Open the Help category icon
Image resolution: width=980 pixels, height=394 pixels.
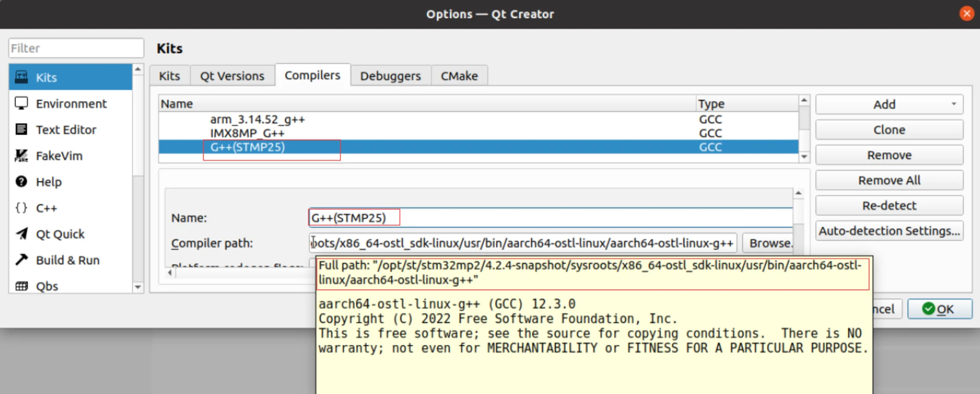coord(21,181)
